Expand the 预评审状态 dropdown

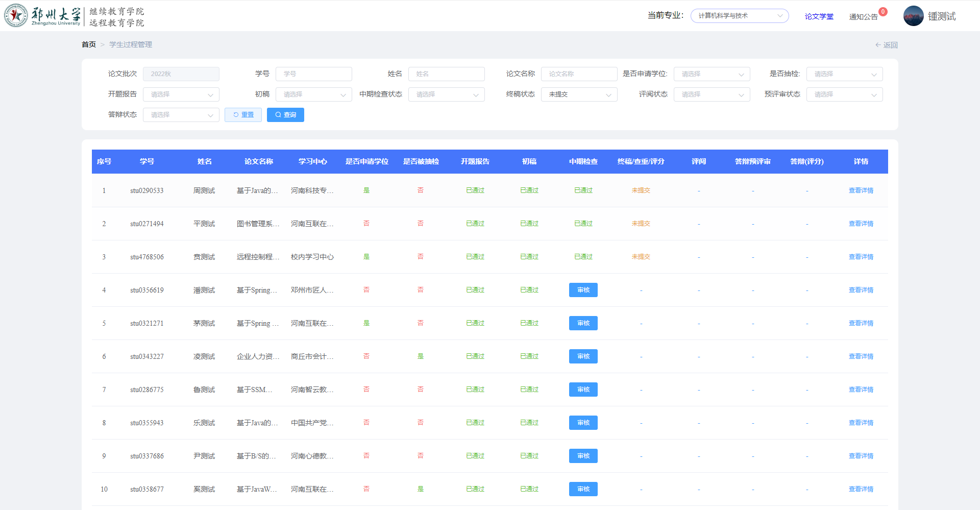pyautogui.click(x=845, y=94)
